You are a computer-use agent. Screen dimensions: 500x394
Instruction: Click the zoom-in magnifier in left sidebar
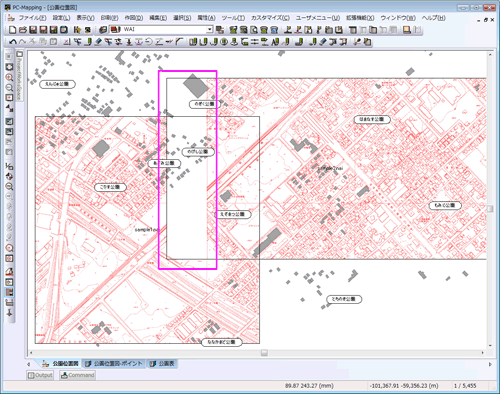9,77
